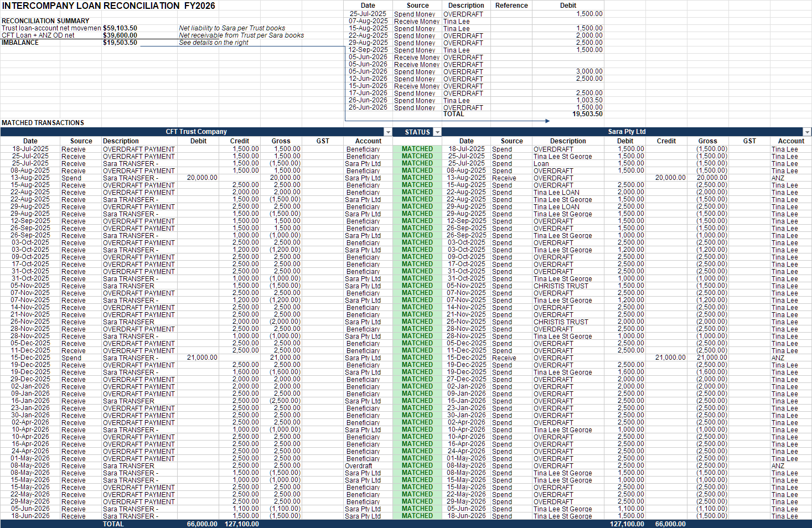Select the MATCHED status for 18-Jul-2025 row

point(417,149)
